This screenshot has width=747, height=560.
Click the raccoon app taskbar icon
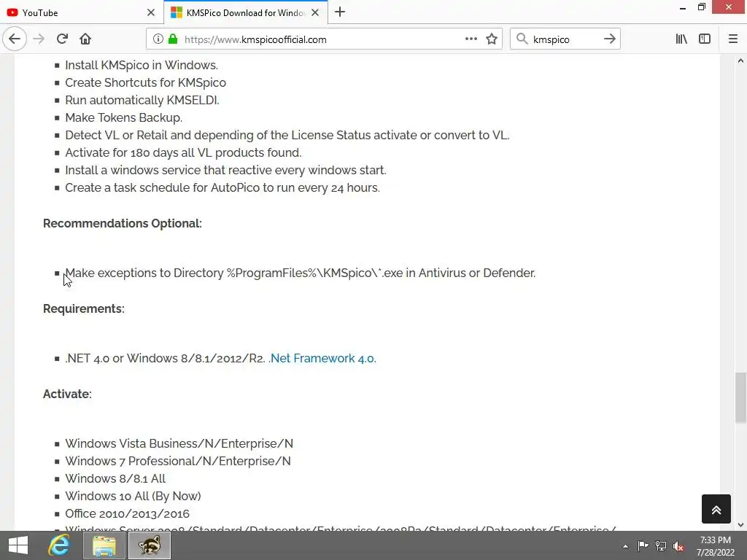click(150, 545)
